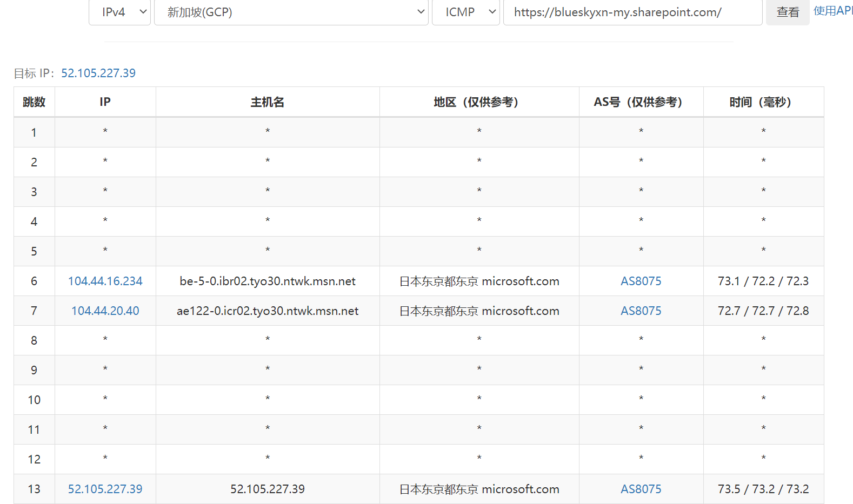
Task: Open the IPv4 protocol version dropdown
Action: tap(119, 12)
